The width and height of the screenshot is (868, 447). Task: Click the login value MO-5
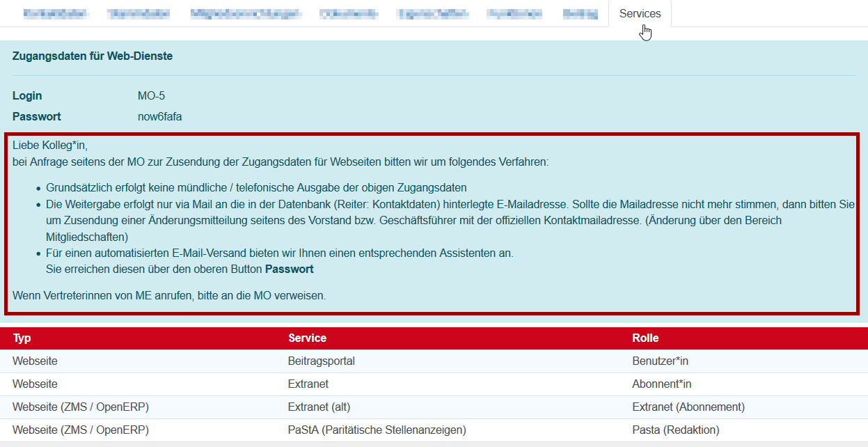point(151,96)
